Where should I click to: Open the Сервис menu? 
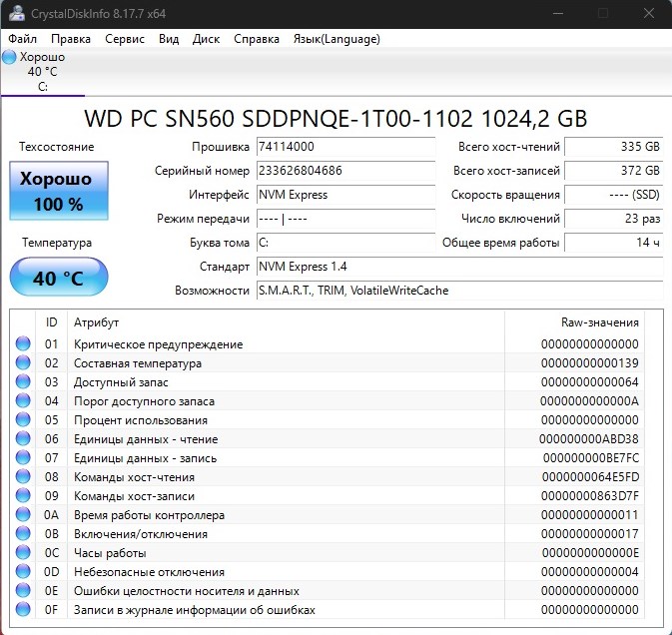[x=124, y=39]
